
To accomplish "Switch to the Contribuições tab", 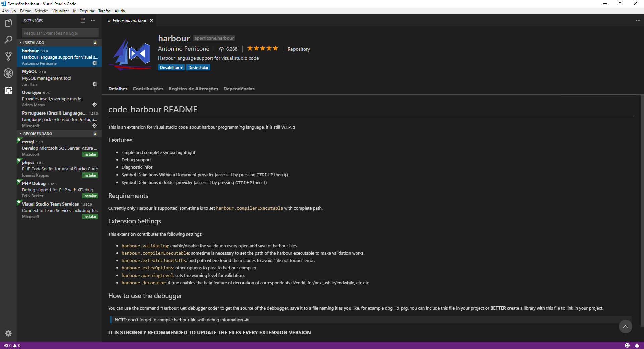I will click(148, 89).
